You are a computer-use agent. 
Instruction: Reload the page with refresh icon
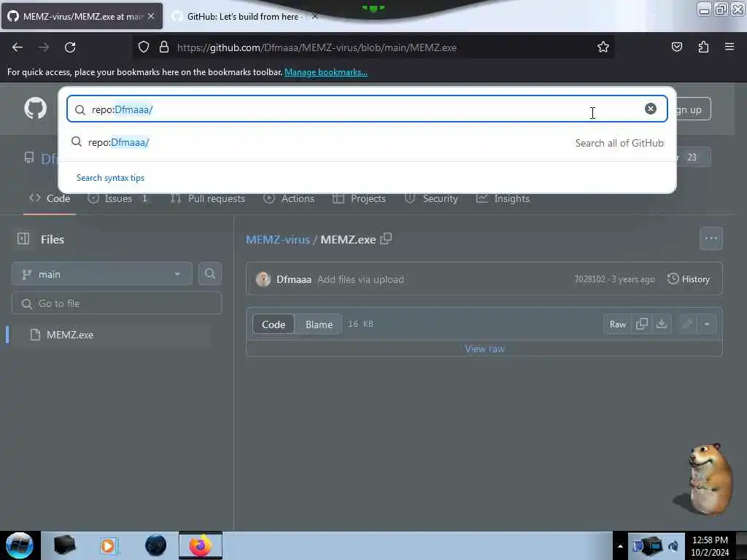tap(70, 47)
